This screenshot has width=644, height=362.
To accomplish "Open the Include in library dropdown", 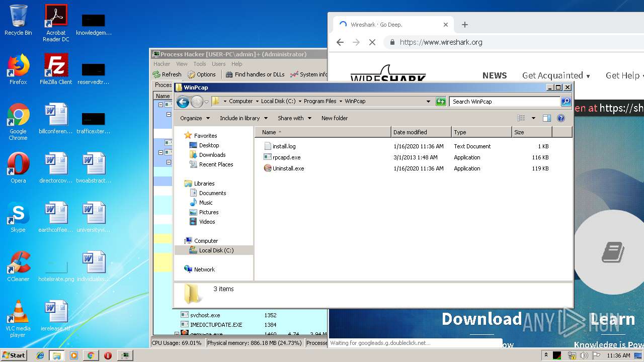I will 244,118.
